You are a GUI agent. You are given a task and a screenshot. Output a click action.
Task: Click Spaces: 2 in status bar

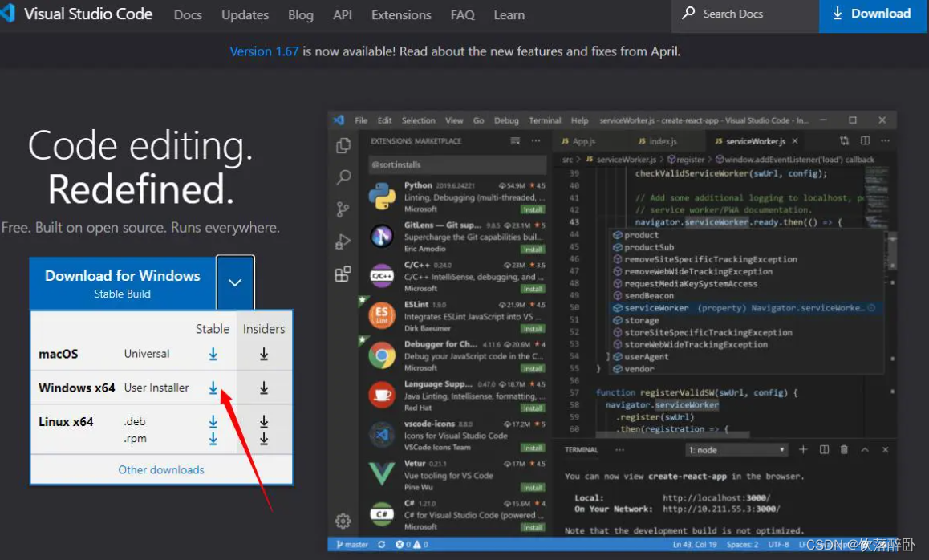pyautogui.click(x=742, y=544)
